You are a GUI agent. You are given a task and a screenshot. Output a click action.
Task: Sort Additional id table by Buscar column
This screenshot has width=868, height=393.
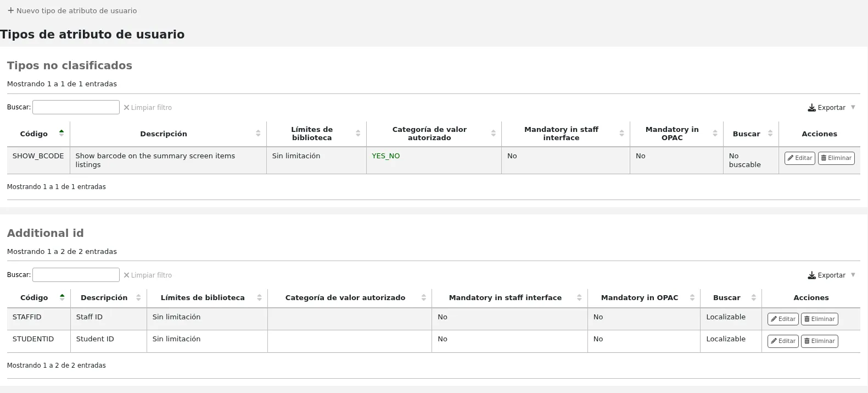[x=731, y=297]
